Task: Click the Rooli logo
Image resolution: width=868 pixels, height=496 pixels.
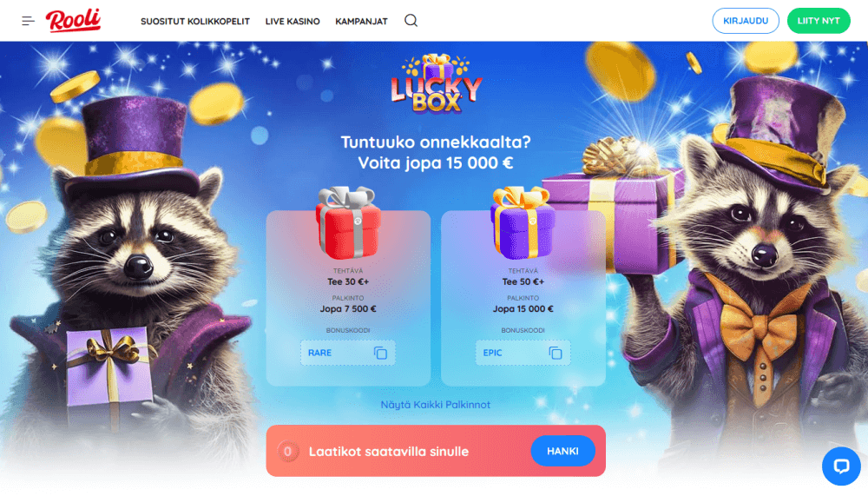Action: [74, 21]
